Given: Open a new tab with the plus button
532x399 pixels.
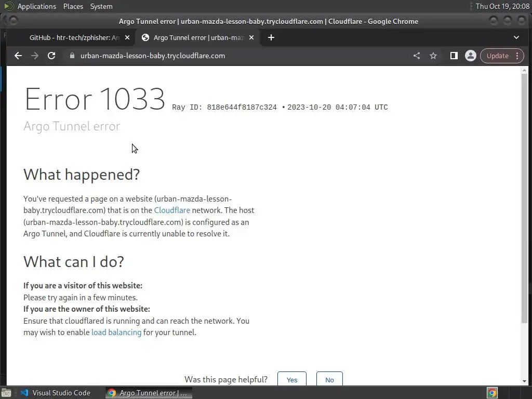Looking at the screenshot, I should click(x=271, y=37).
